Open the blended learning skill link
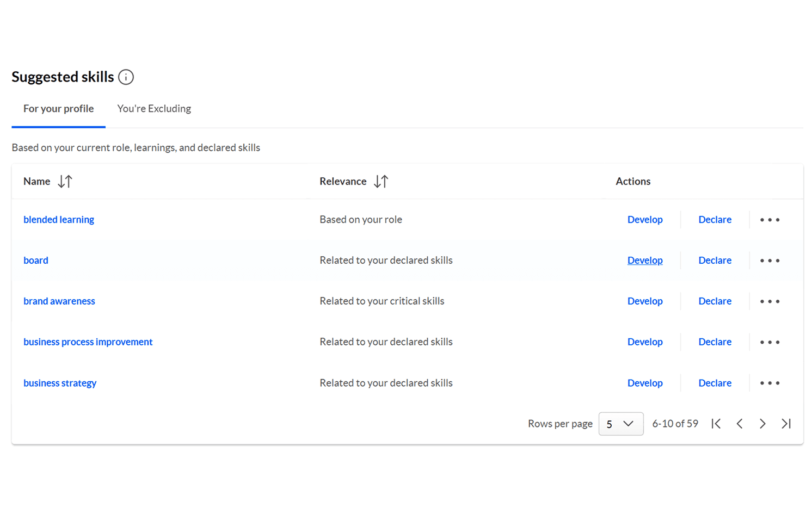The width and height of the screenshot is (812, 508). [59, 220]
